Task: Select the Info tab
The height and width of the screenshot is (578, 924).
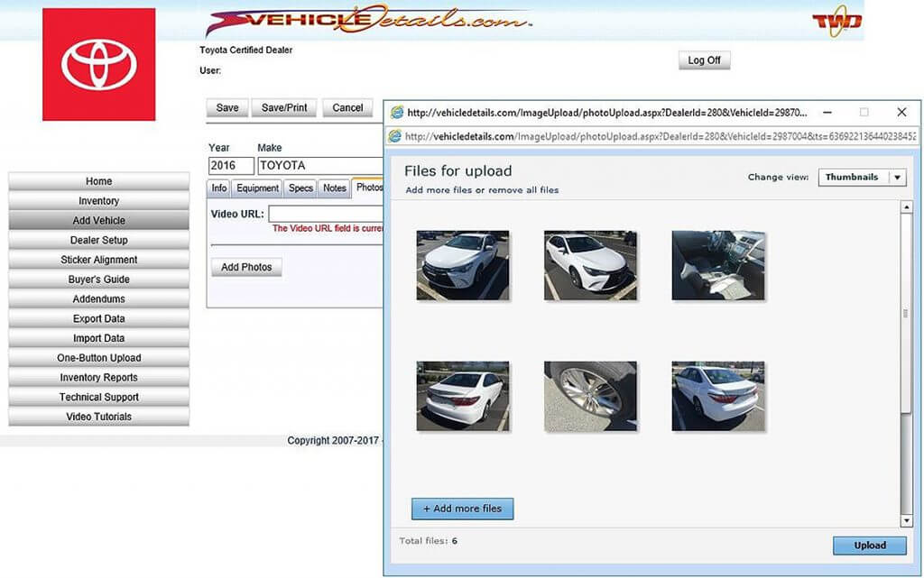Action: coord(218,188)
